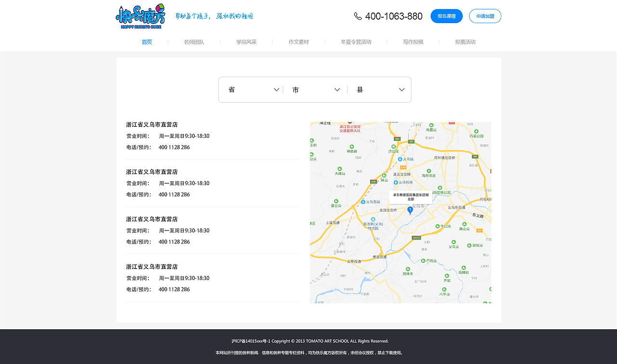Select the last 浙江省义乌市直营店 store title
Viewport: 617px width, 364px height.
click(x=152, y=267)
